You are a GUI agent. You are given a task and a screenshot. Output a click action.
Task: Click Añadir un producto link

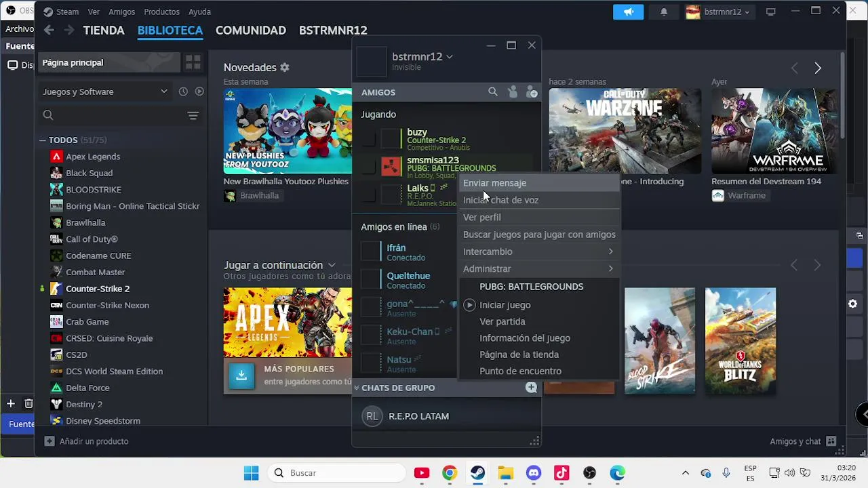tap(94, 441)
